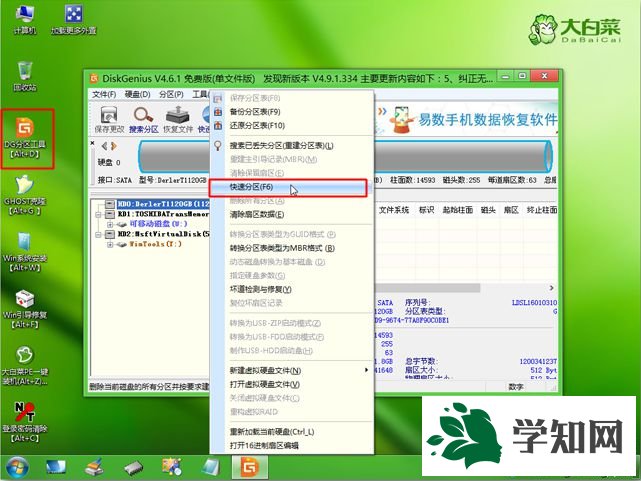Open the 计算机 desktop icon
The image size is (641, 481).
[25, 19]
